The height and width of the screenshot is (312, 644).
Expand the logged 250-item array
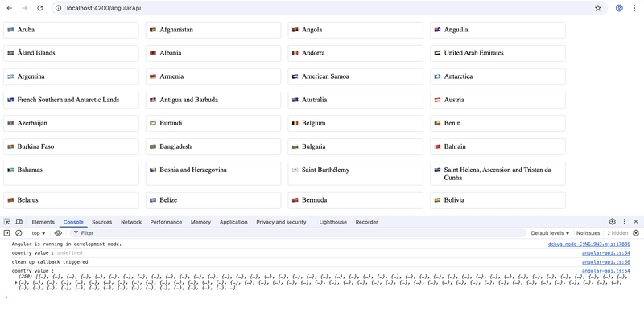pos(16,282)
